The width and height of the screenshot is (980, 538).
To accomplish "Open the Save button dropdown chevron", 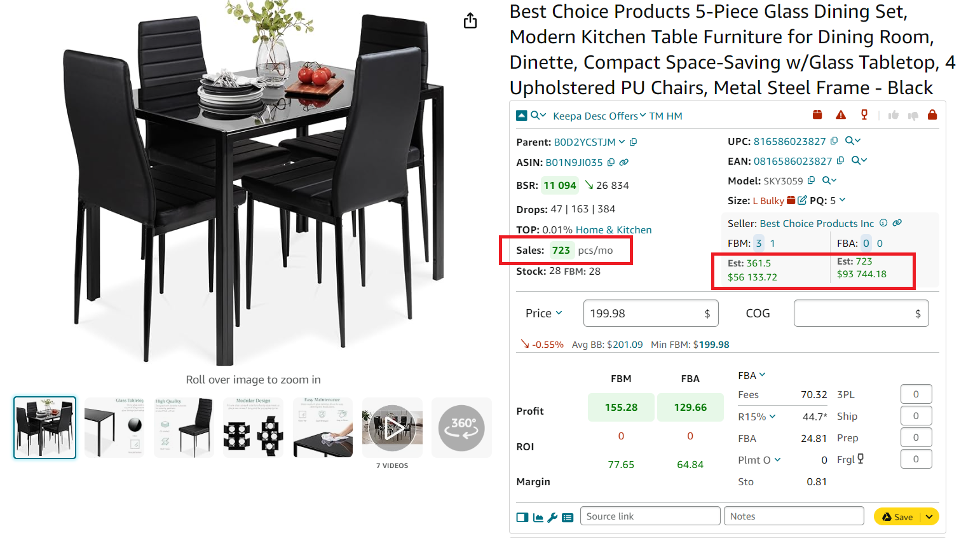I will [x=929, y=516].
